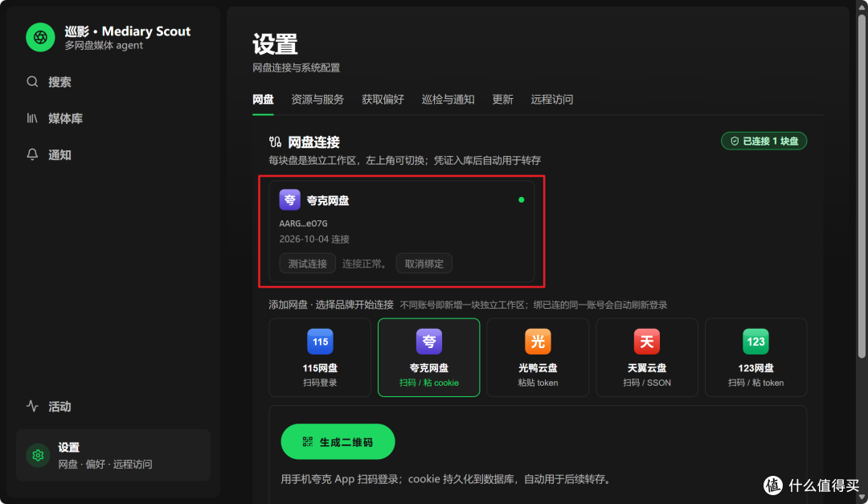Viewport: 868px width, 504px height.
Task: Click the 连接正常。 status text
Action: tap(366, 264)
